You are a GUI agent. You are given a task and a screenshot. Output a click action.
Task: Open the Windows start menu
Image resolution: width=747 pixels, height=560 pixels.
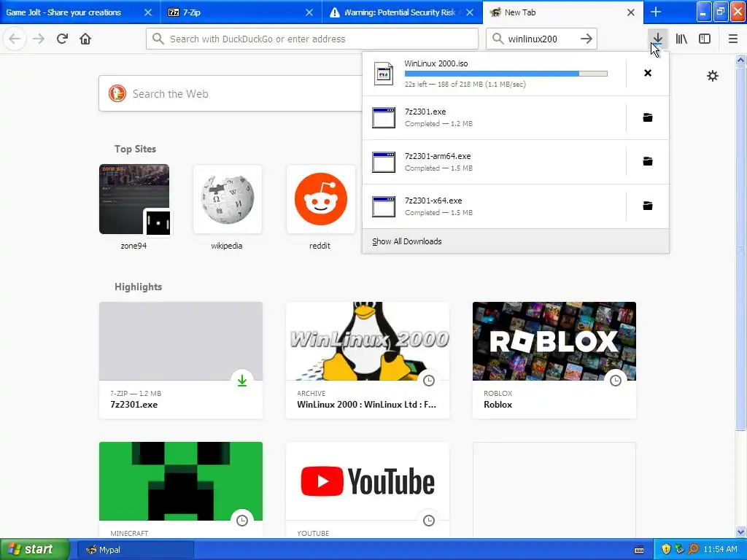point(35,550)
